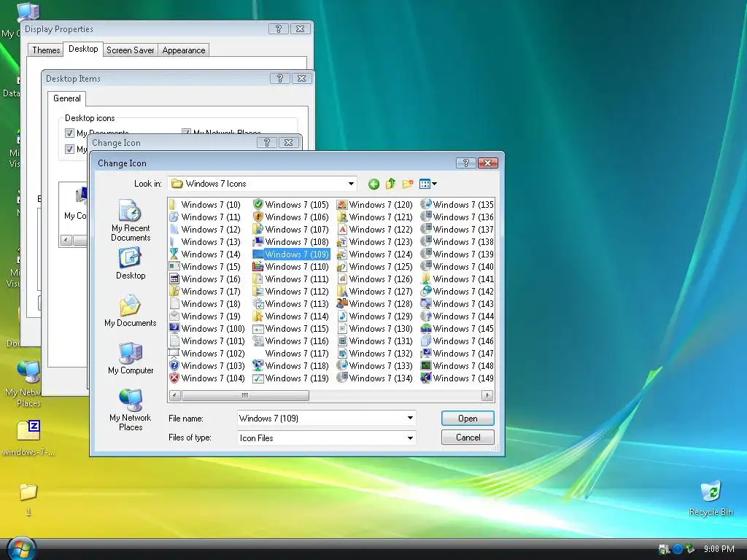Switch to the Themes tab
The height and width of the screenshot is (560, 747).
pyautogui.click(x=46, y=50)
